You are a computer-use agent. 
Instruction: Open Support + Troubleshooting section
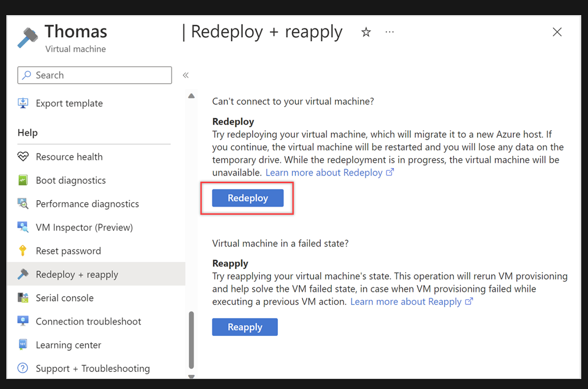[x=93, y=368]
